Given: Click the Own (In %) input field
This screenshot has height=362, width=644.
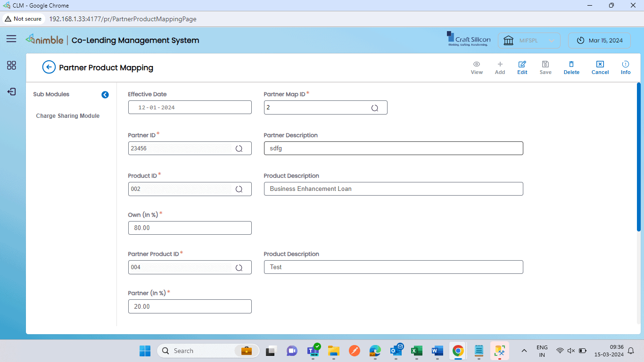Looking at the screenshot, I should coord(190,228).
